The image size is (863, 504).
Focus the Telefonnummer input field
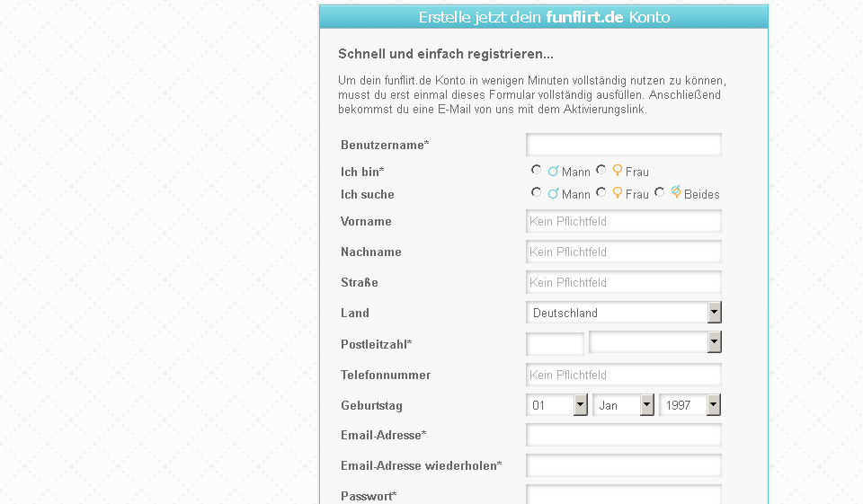point(624,375)
